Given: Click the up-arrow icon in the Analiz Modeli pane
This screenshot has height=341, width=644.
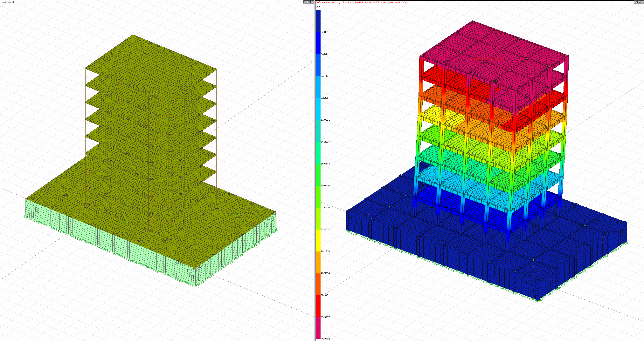Looking at the screenshot, I should 312,2.
